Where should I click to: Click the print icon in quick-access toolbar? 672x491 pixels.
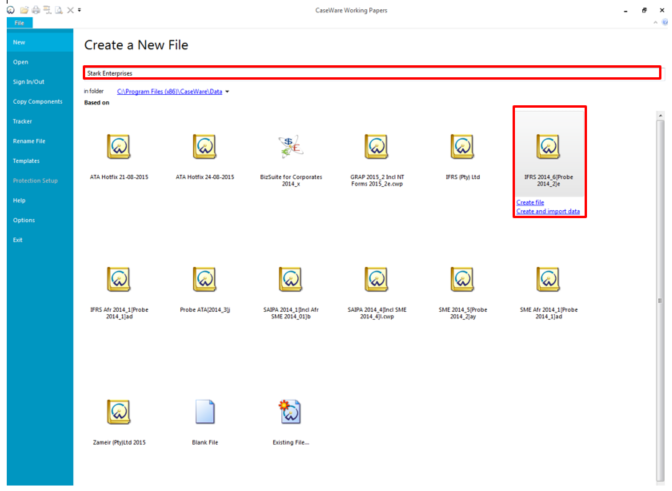(36, 10)
